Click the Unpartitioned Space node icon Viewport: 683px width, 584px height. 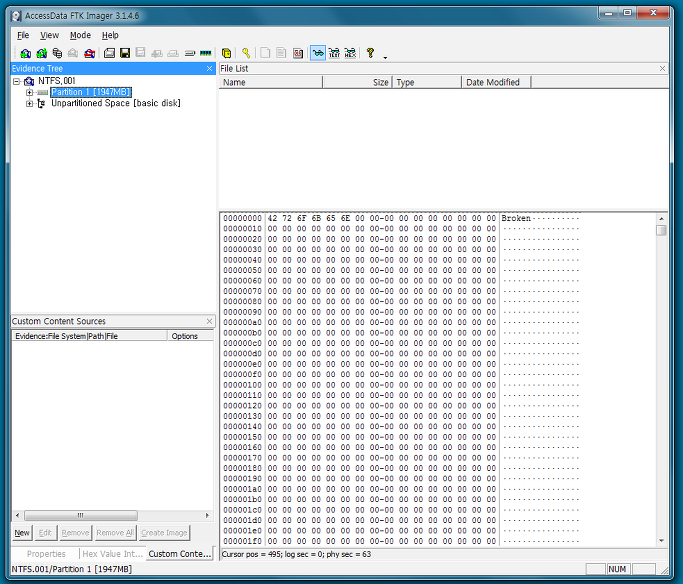(41, 103)
